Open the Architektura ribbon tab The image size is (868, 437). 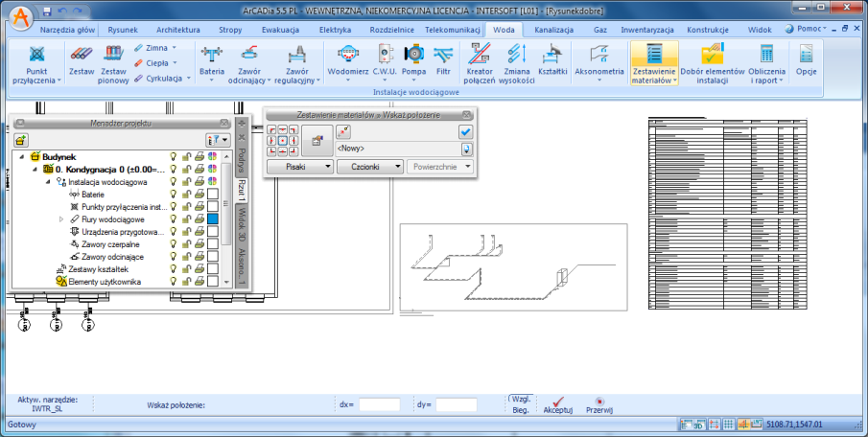[x=178, y=30]
